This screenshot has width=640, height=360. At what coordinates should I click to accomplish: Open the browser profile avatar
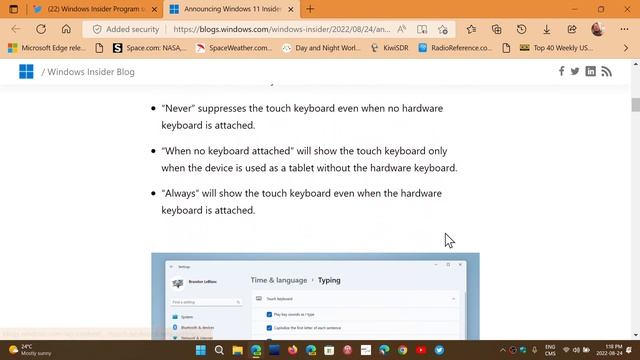pyautogui.click(x=598, y=29)
